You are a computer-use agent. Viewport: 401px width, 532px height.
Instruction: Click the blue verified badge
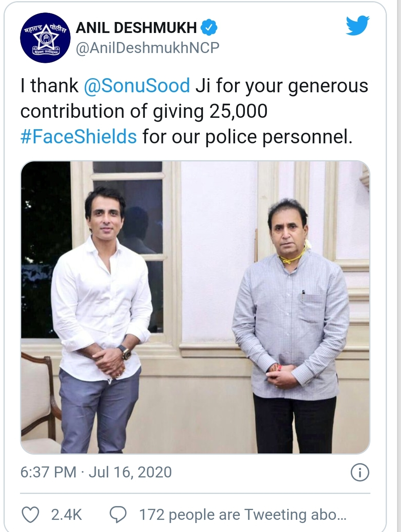[x=209, y=27]
